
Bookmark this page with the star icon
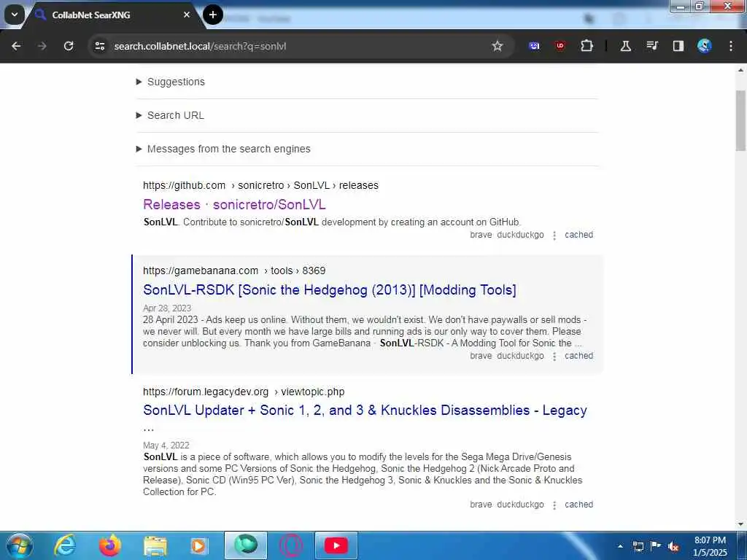(498, 46)
